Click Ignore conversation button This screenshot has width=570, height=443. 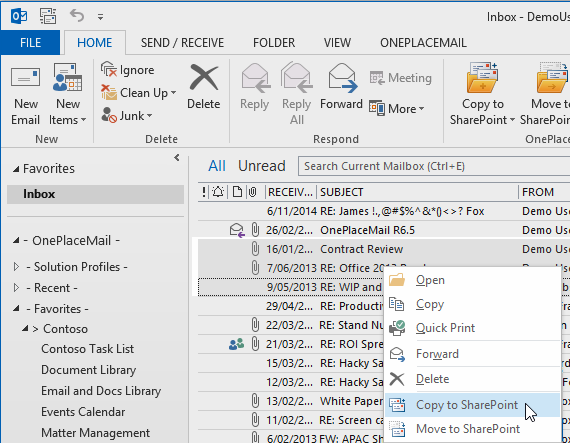coord(128,69)
